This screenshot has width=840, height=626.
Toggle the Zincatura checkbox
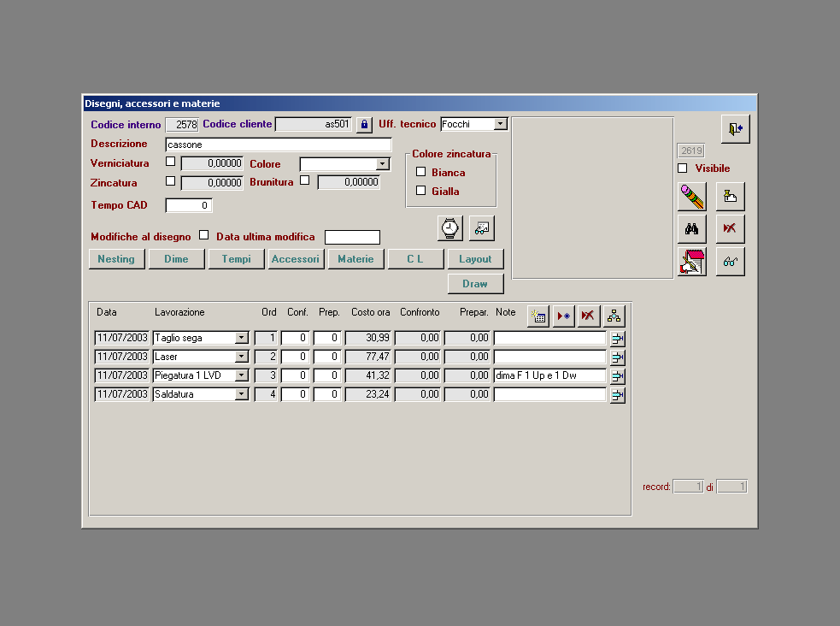[x=170, y=181]
